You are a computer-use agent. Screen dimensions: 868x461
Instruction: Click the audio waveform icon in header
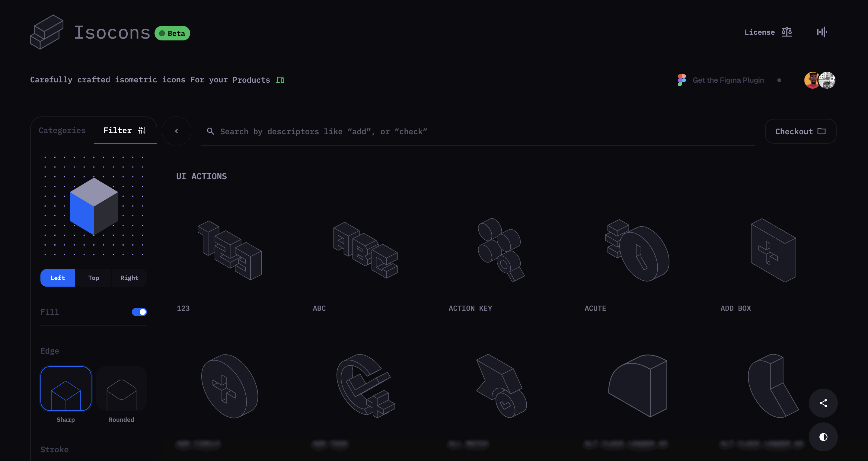pos(822,32)
